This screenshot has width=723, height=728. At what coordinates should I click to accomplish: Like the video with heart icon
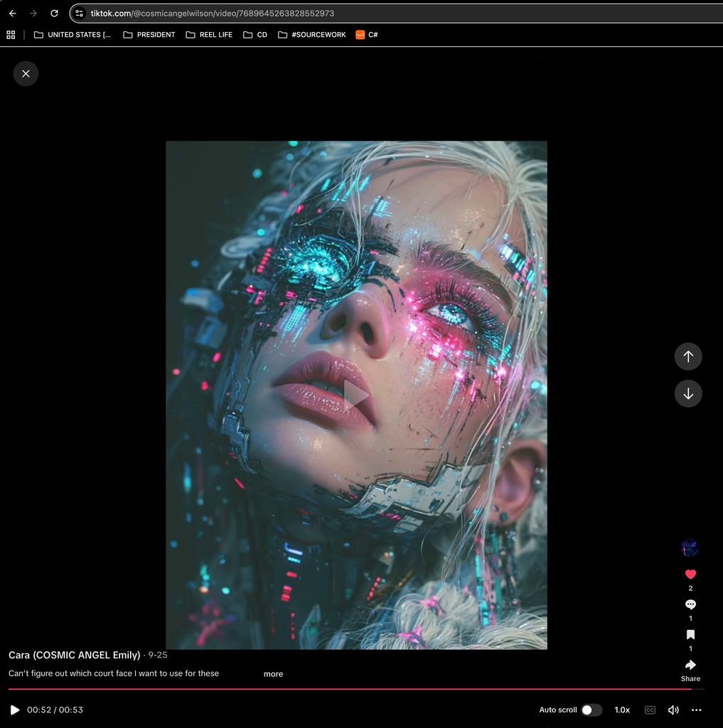click(690, 574)
